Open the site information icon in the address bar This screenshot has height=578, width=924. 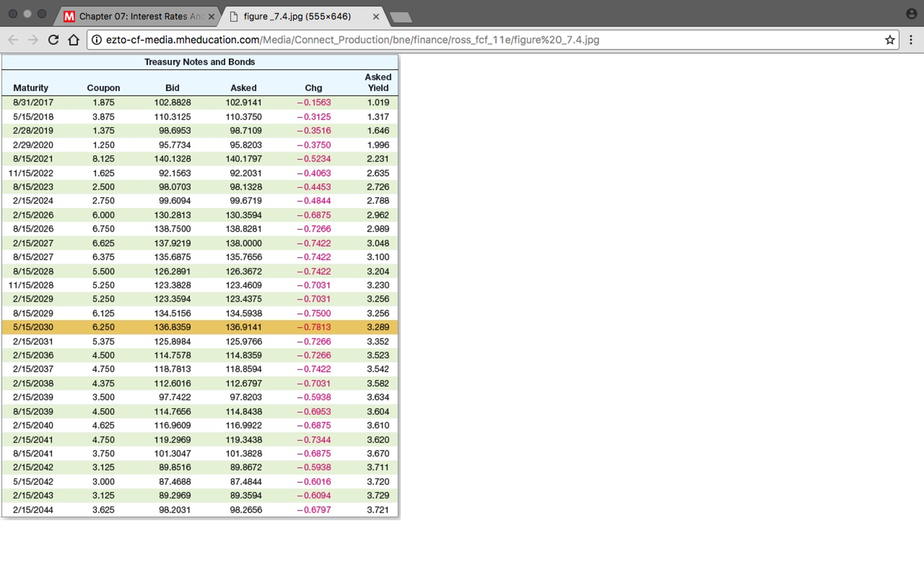click(x=96, y=40)
